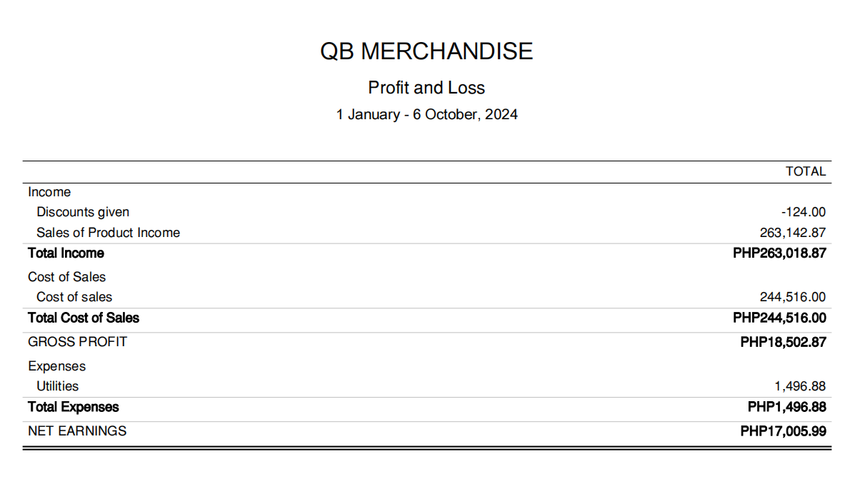Click the QB MERCHANDISE report title
This screenshot has height=504, width=860.
click(x=426, y=51)
